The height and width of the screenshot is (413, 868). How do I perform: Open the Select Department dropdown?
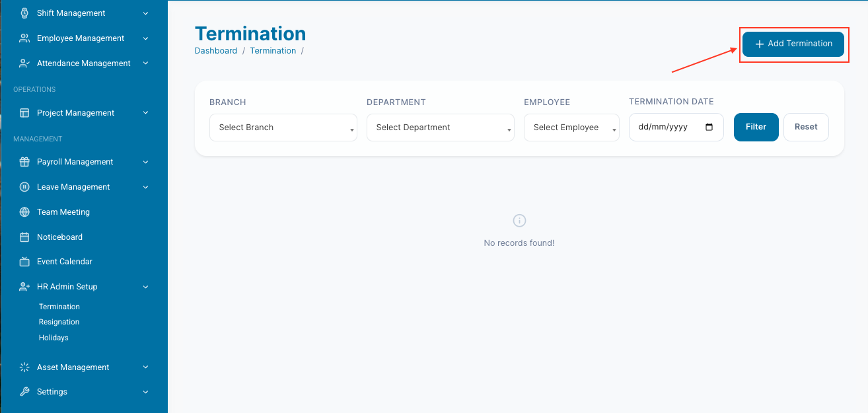click(x=440, y=128)
